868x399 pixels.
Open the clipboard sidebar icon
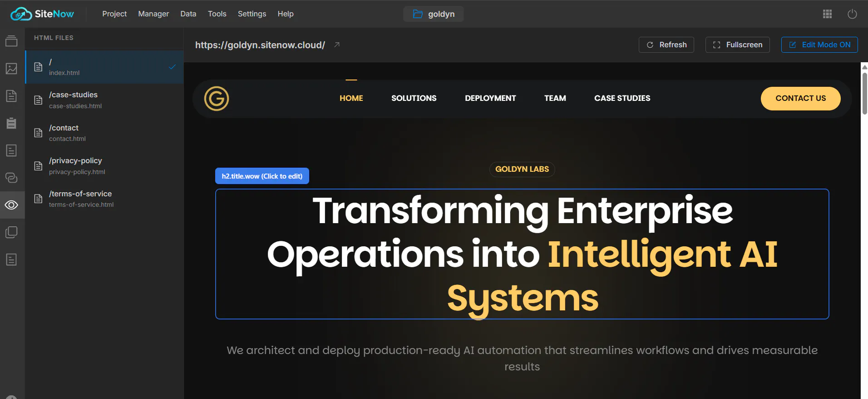(11, 123)
